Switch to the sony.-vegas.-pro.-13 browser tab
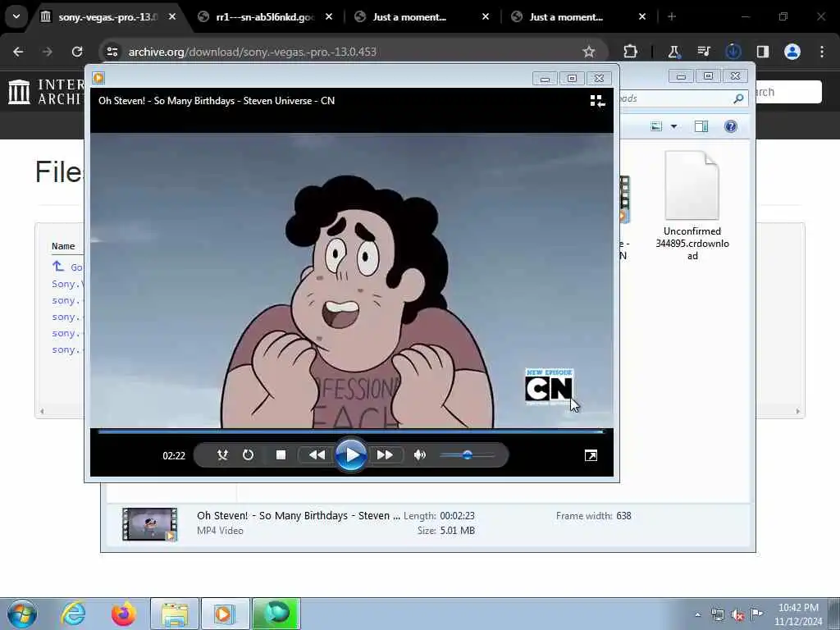This screenshot has height=630, width=840. click(107, 17)
